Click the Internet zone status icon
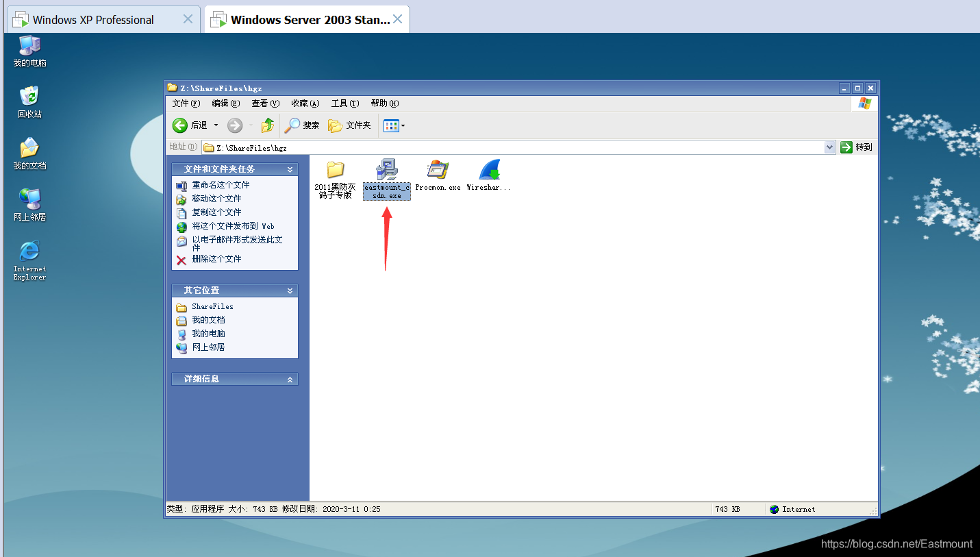The image size is (980, 557). coord(774,509)
